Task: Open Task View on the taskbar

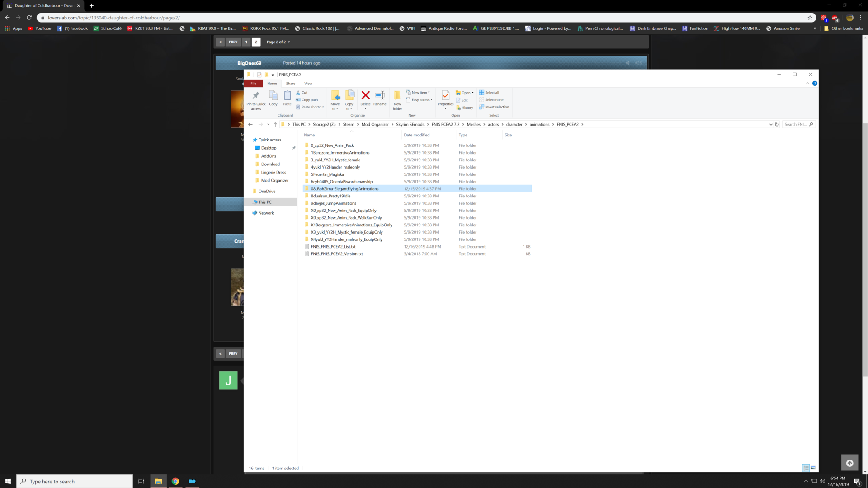Action: point(141,481)
